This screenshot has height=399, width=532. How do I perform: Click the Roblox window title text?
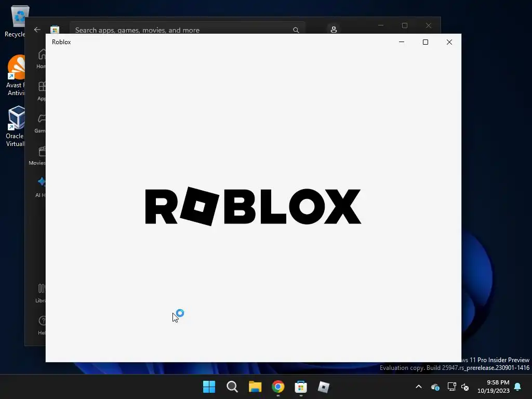[61, 42]
